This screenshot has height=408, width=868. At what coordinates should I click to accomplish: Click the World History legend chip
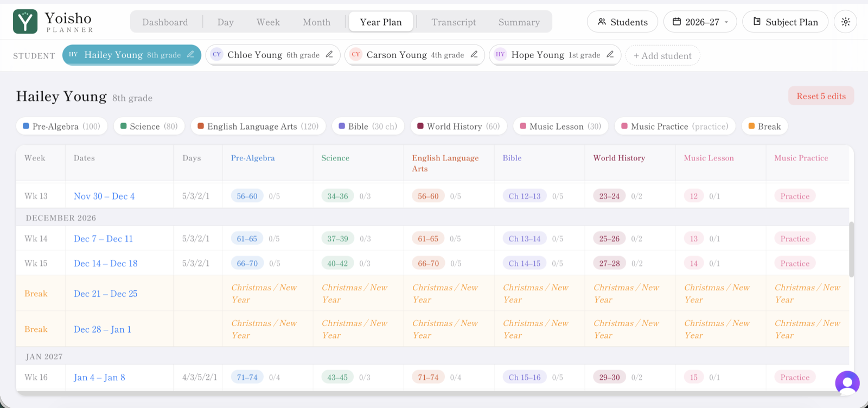458,126
